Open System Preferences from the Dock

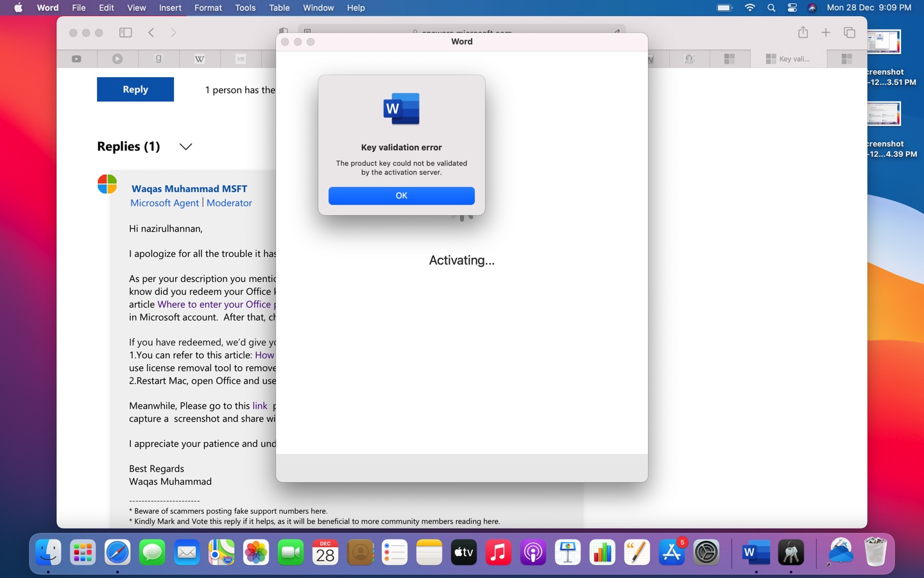[x=706, y=552]
